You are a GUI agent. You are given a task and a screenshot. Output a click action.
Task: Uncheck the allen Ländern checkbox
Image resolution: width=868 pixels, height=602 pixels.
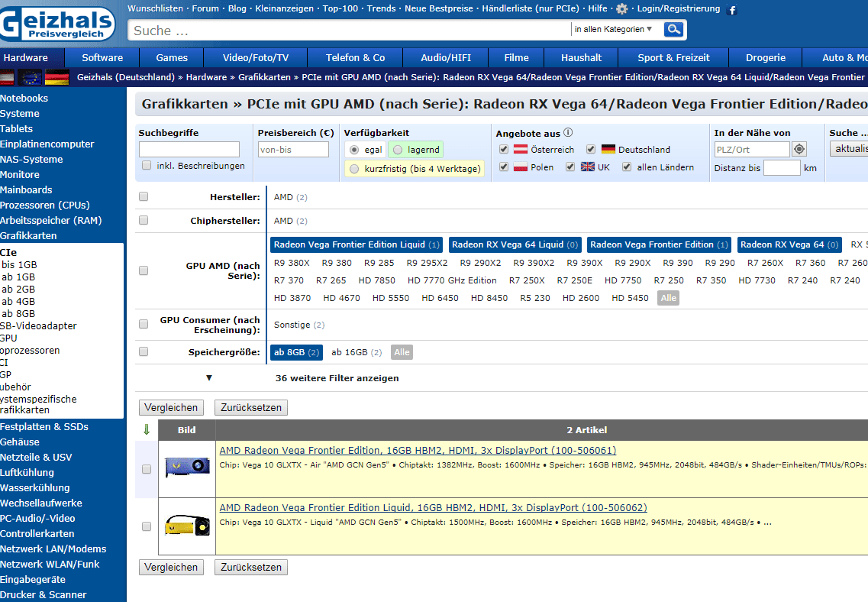627,167
